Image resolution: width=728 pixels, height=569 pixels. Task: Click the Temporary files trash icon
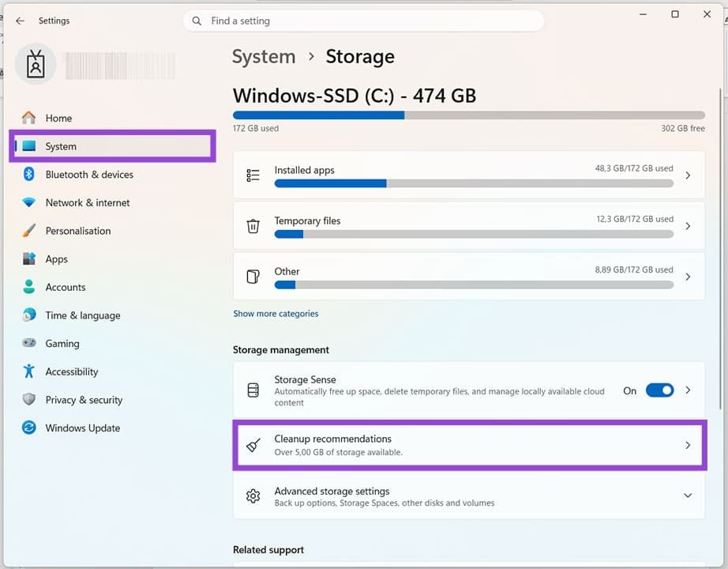pyautogui.click(x=253, y=226)
